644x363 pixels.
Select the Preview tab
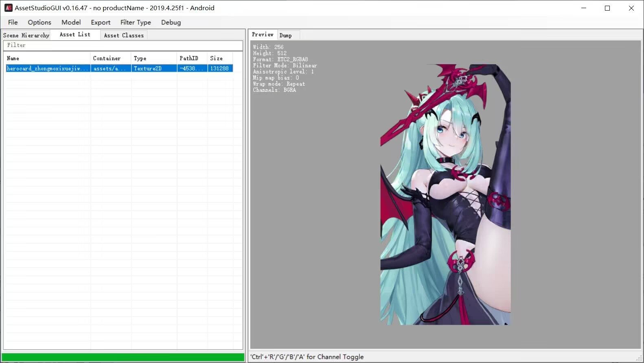click(263, 35)
